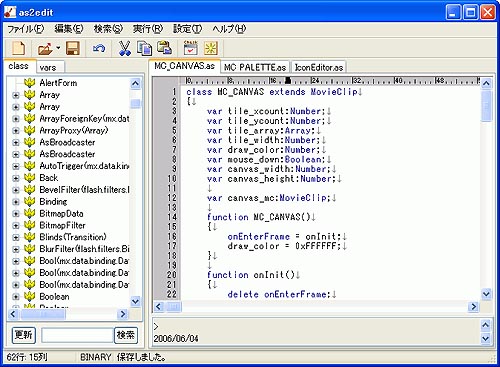Click class tree scroll up arrow
Screen dimensions: 500x367
(135, 83)
